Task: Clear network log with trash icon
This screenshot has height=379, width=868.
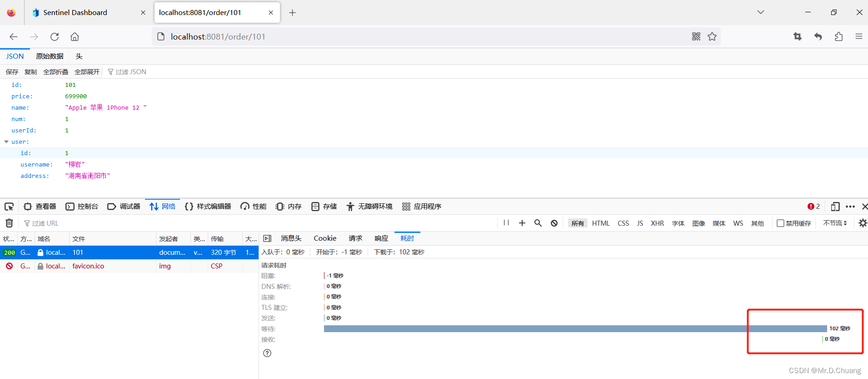Action: point(9,223)
